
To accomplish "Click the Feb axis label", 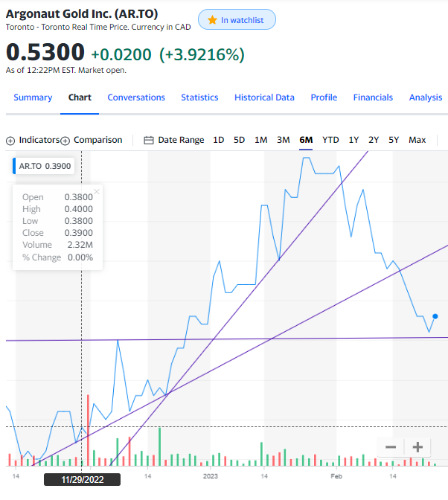I will pos(336,476).
